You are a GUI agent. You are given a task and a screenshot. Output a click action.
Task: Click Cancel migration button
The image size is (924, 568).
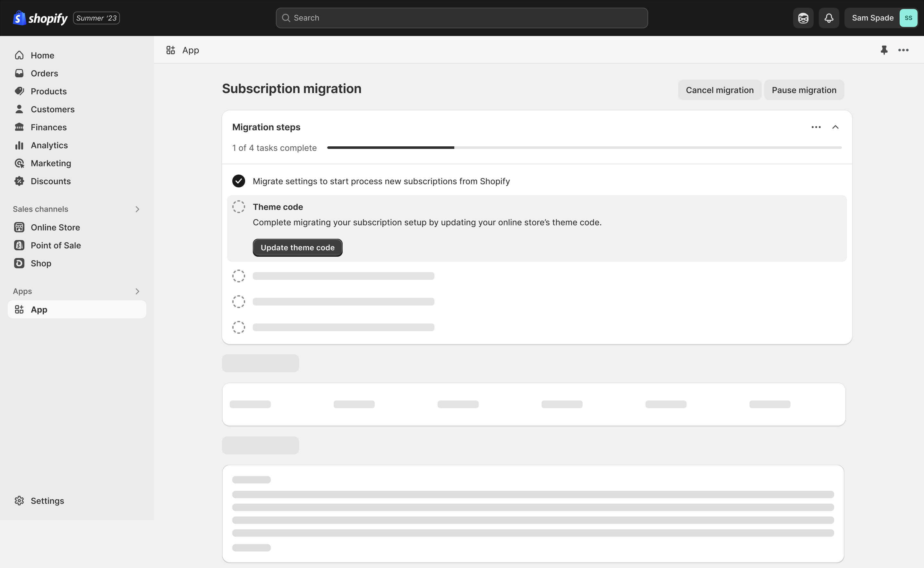point(720,90)
